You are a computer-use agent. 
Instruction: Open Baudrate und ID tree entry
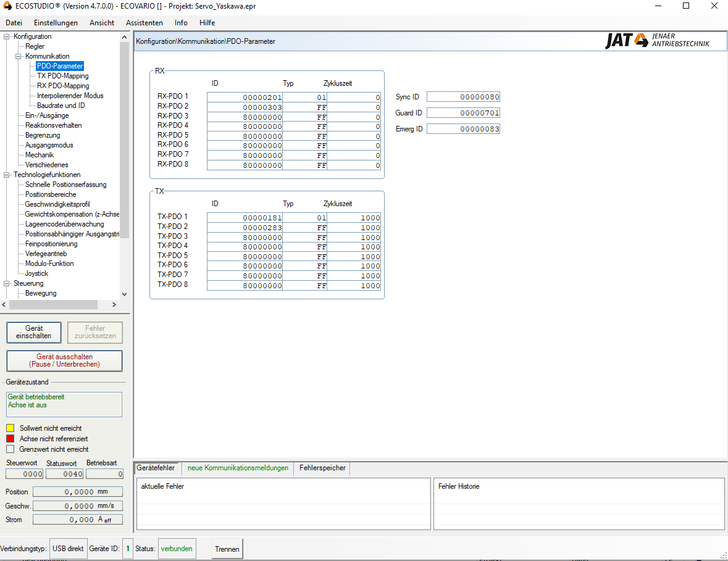click(x=61, y=106)
